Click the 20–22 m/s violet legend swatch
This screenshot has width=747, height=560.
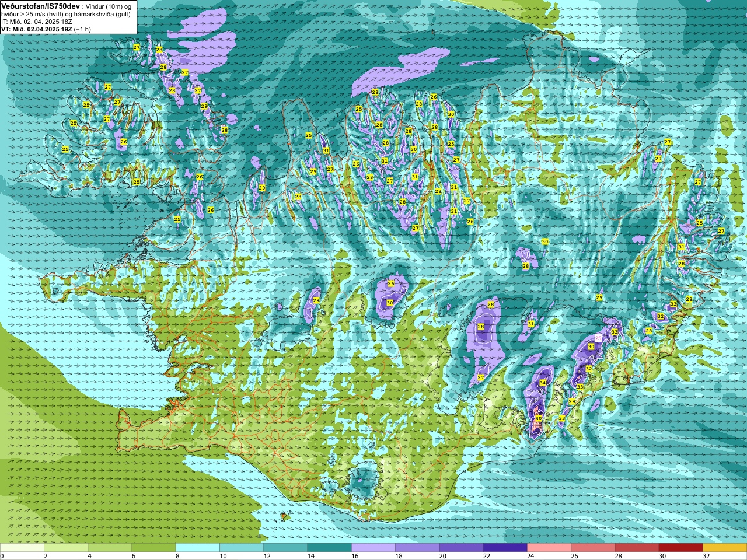pyautogui.click(x=461, y=548)
